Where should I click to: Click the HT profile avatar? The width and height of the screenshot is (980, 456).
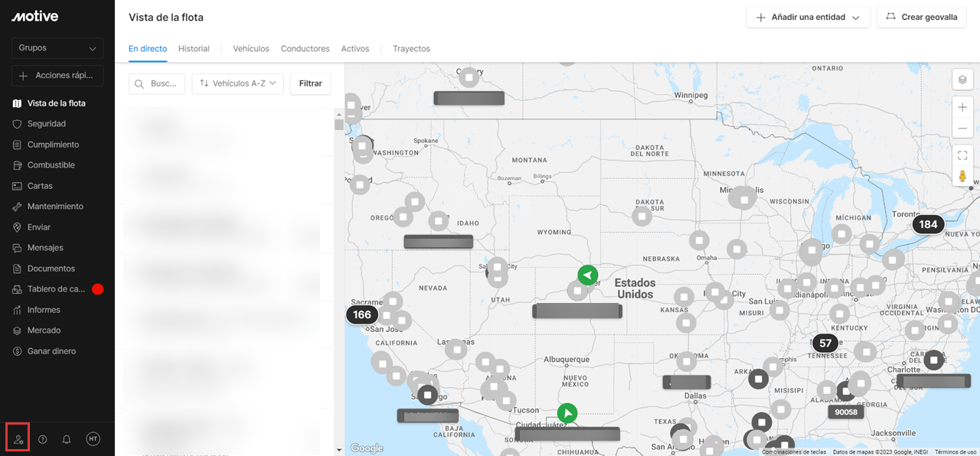point(93,439)
